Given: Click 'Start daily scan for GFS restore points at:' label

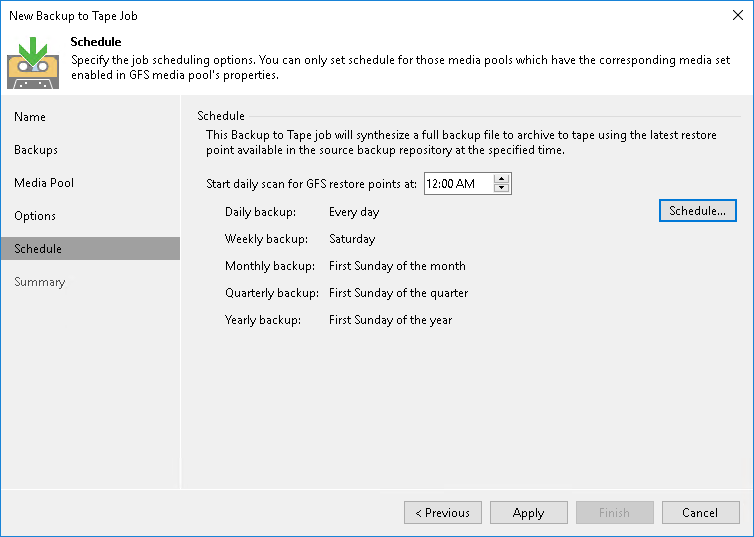Looking at the screenshot, I should [312, 184].
